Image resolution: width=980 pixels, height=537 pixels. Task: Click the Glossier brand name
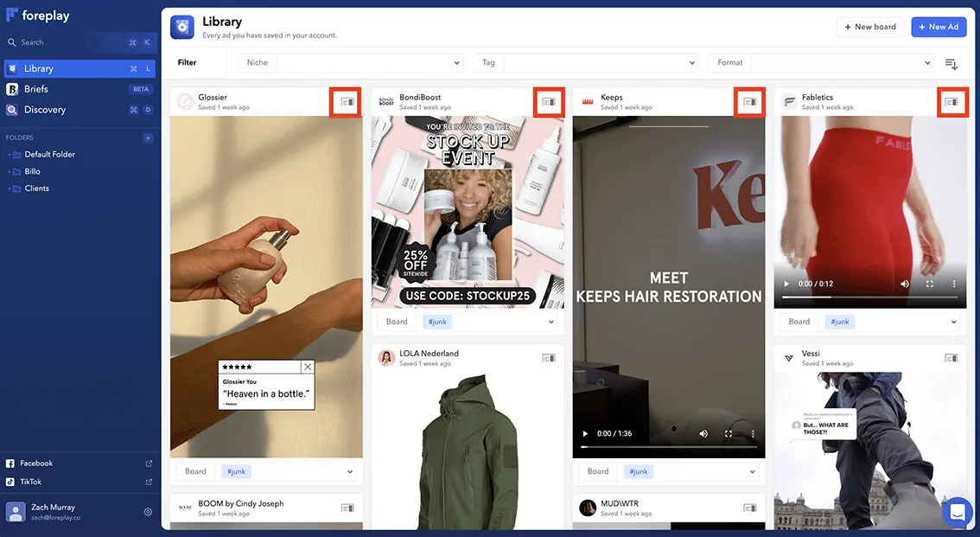click(x=213, y=98)
